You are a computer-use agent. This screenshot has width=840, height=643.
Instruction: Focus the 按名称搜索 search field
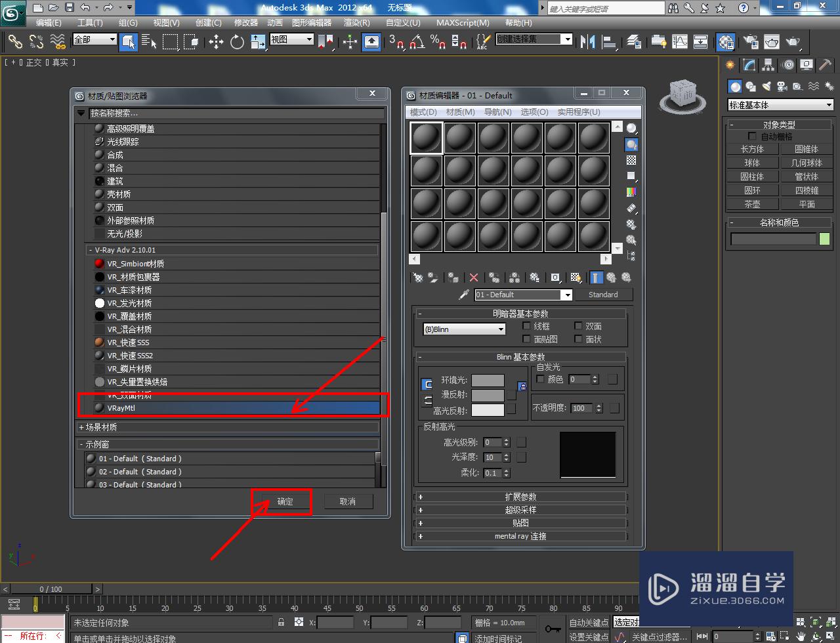pyautogui.click(x=236, y=113)
